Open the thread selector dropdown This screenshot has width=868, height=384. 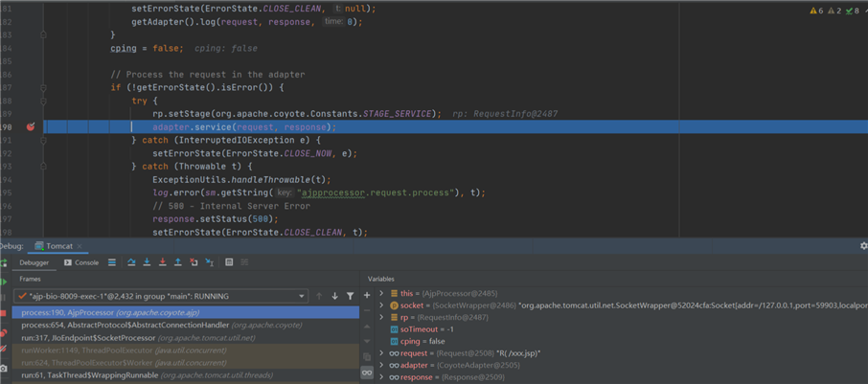161,296
